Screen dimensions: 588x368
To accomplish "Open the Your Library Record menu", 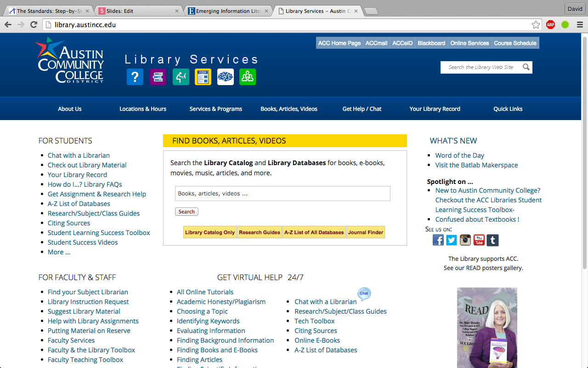I will coord(435,109).
